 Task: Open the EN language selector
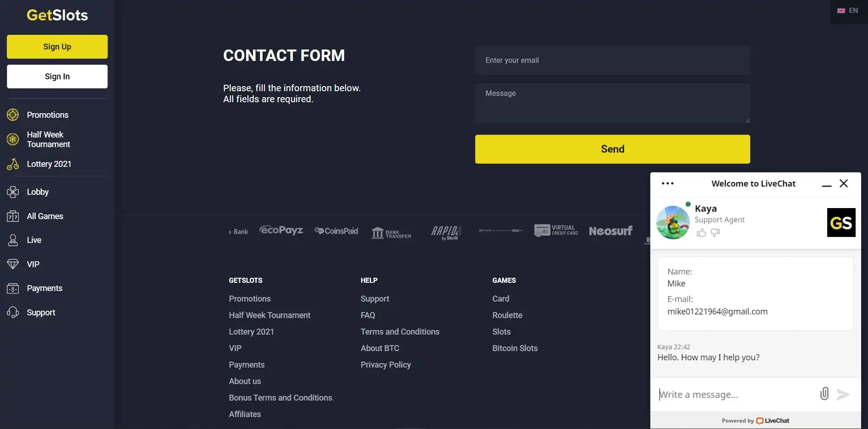tap(848, 11)
